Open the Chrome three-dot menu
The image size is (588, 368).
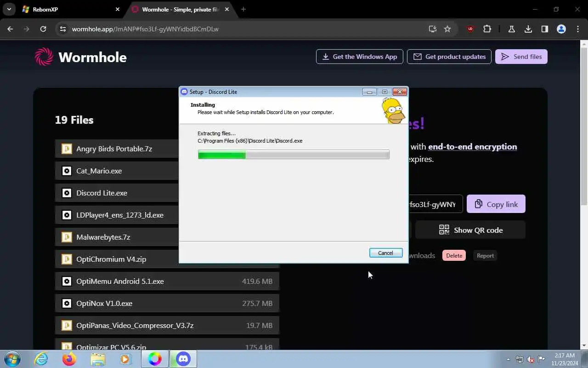pyautogui.click(x=578, y=29)
